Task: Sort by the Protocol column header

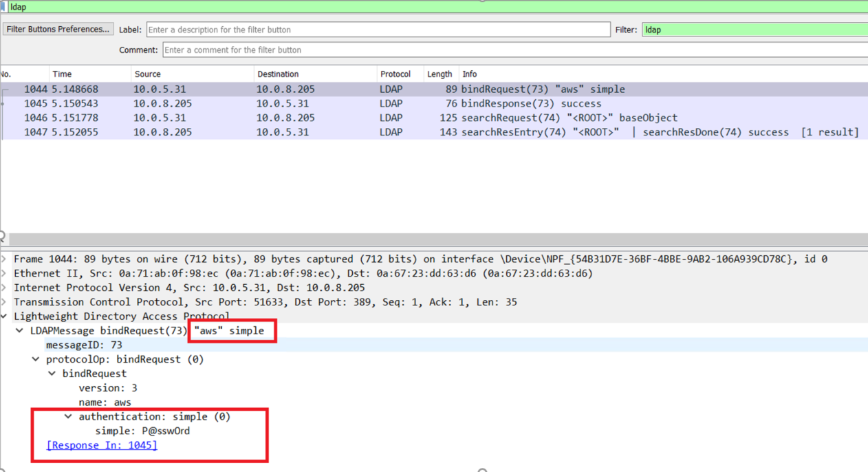Action: 395,74
